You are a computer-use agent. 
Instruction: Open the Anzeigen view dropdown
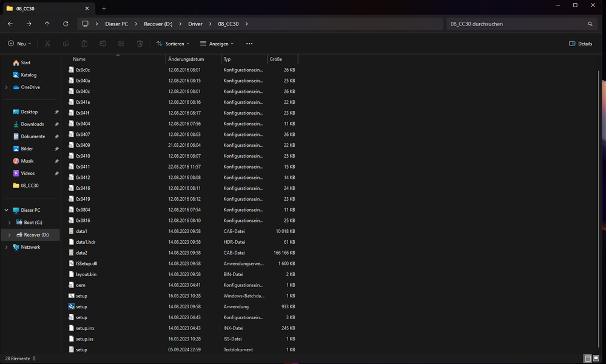(x=217, y=44)
